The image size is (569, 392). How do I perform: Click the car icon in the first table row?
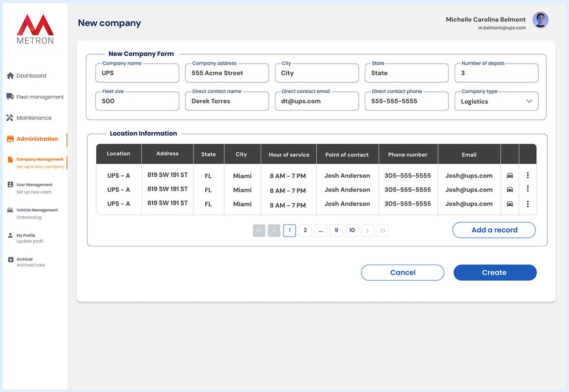[x=510, y=175]
